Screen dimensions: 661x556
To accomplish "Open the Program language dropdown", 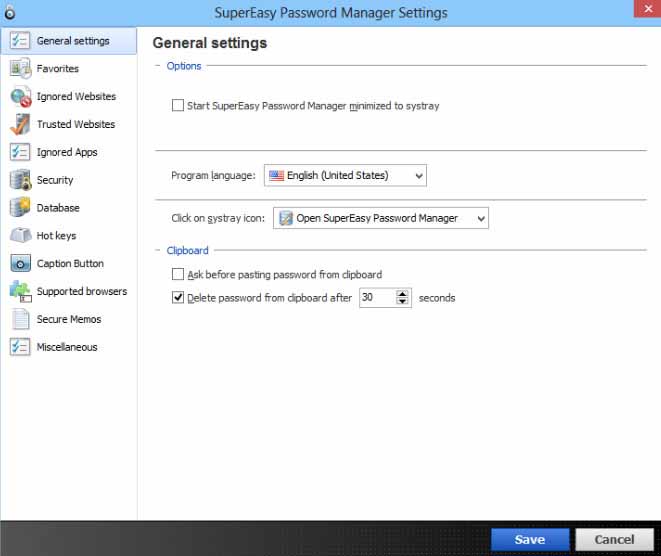I will (345, 175).
